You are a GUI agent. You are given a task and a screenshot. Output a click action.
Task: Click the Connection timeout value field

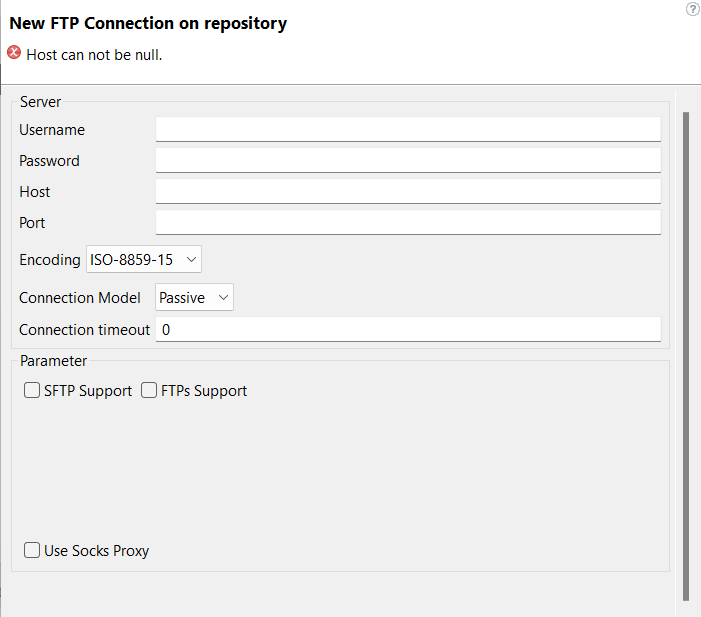click(x=408, y=329)
